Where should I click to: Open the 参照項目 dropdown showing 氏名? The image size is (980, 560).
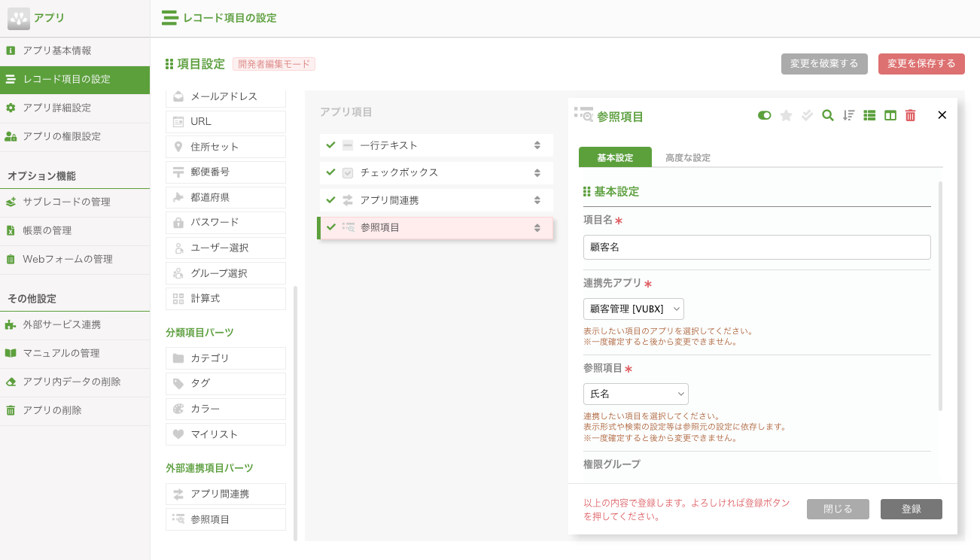tap(636, 394)
